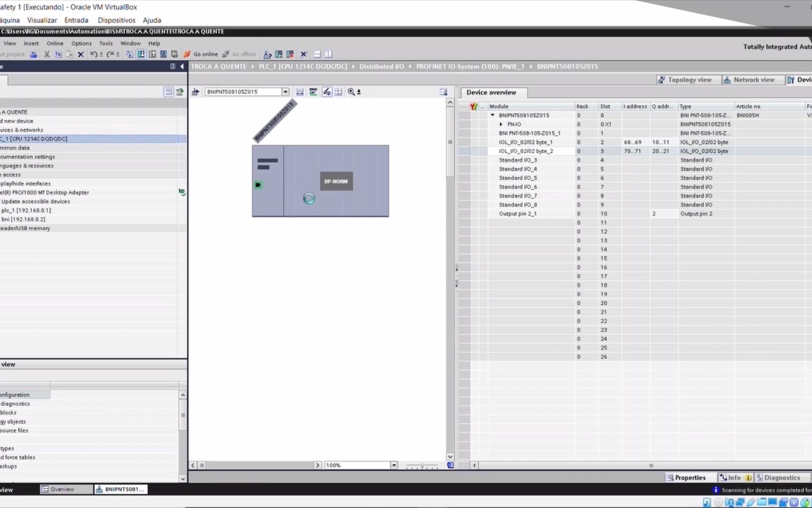The image size is (812, 508).
Task: Click the Cut scissors icon
Action: coord(47,54)
